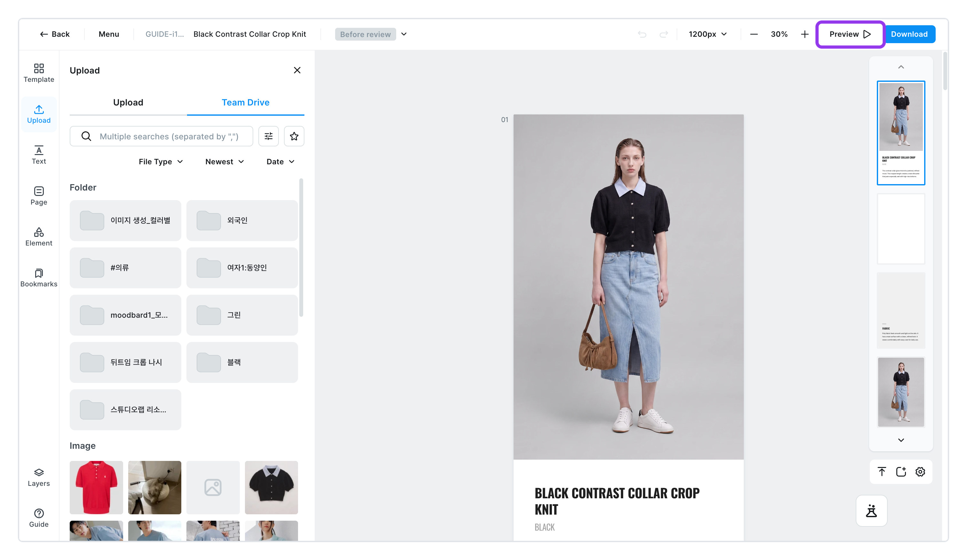Expand the Before review status dropdown
967x560 pixels.
404,34
